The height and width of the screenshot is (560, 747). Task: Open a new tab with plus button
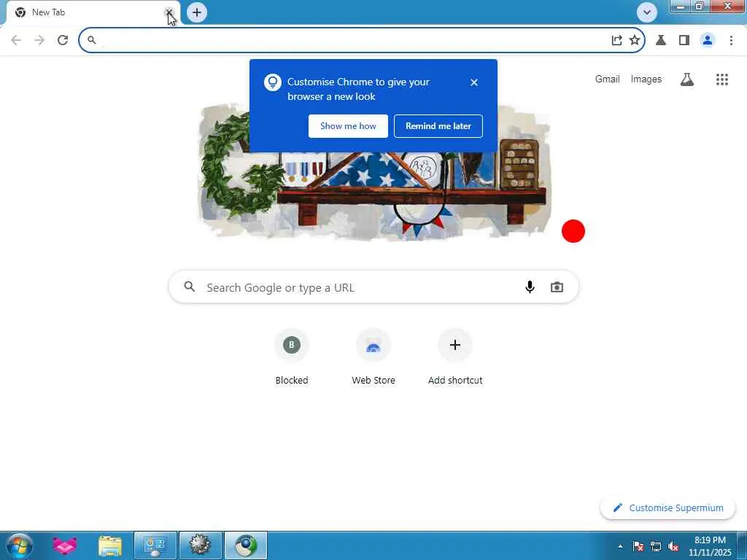tap(197, 12)
